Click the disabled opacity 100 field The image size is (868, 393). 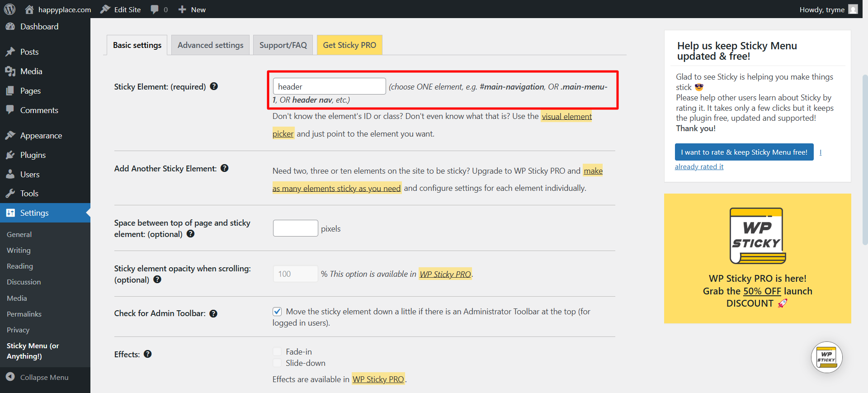tap(296, 274)
